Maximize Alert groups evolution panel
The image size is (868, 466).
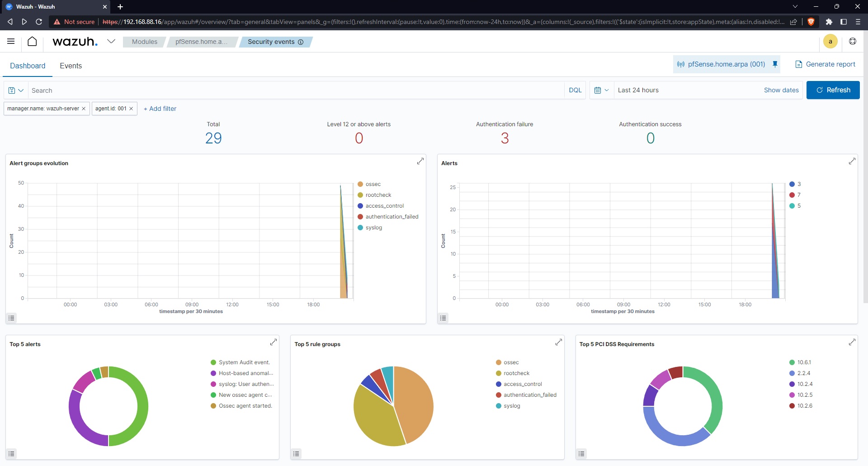pos(420,161)
